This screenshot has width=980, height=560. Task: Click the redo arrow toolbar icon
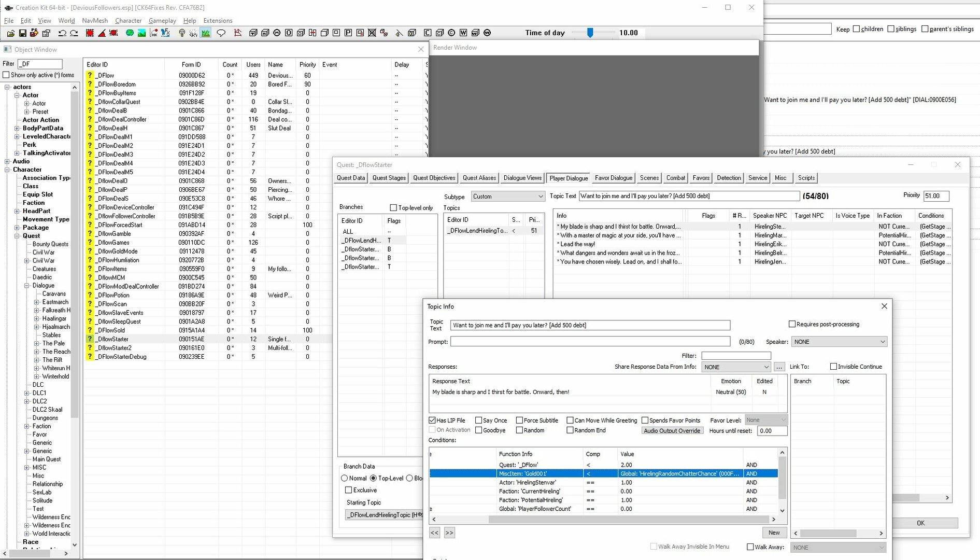pyautogui.click(x=74, y=33)
